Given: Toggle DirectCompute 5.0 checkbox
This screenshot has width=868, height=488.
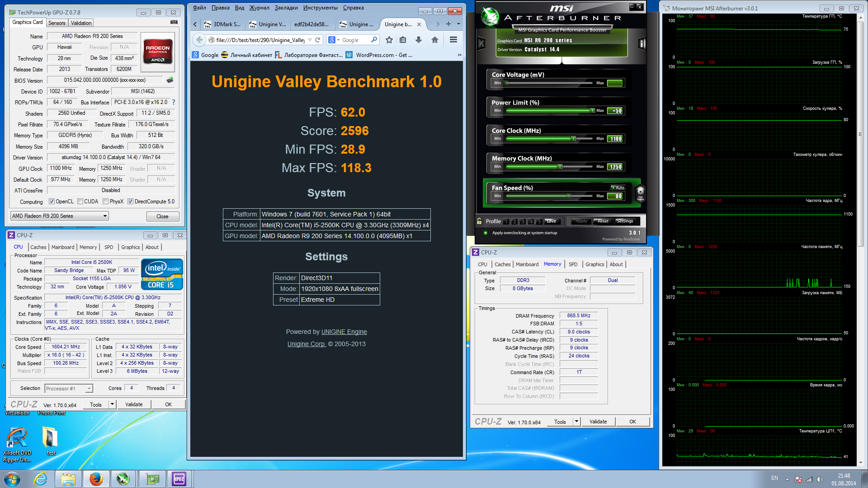Looking at the screenshot, I should coord(130,202).
